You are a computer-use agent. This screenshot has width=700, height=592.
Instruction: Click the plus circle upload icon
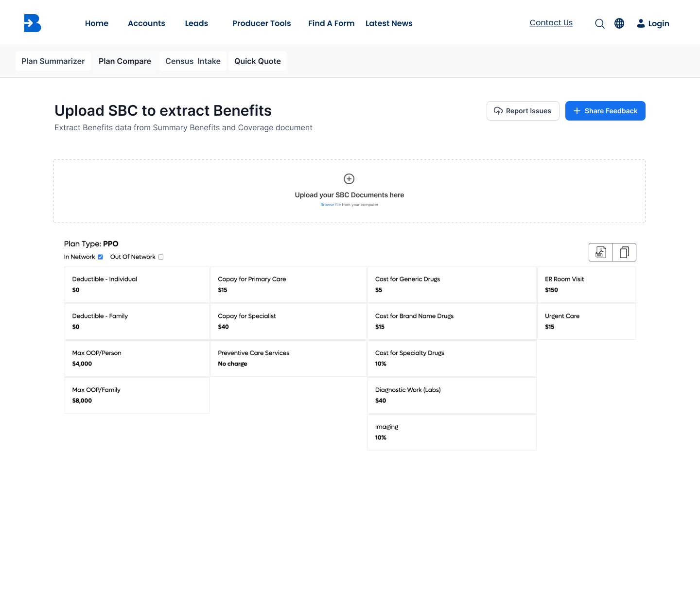pyautogui.click(x=349, y=179)
